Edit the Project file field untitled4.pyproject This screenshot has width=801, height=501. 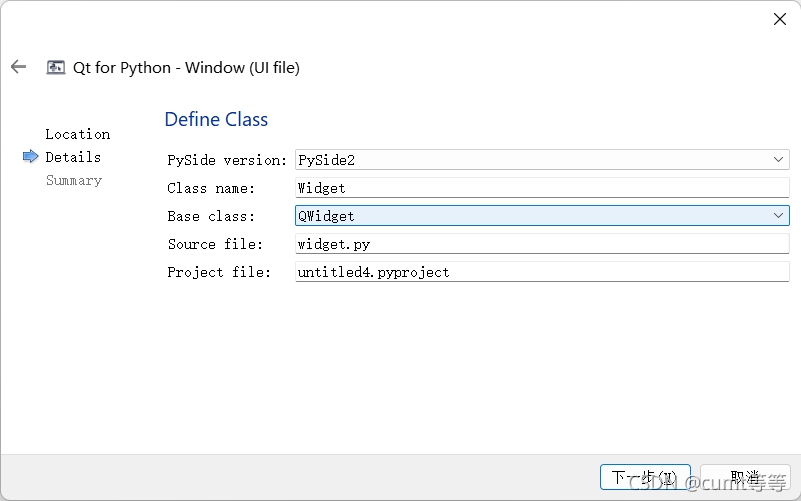tap(542, 272)
